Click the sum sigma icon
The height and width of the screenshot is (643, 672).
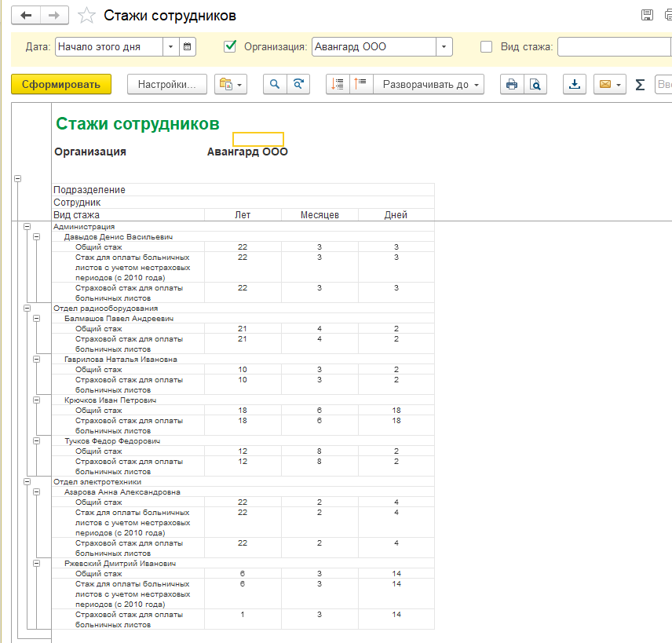pyautogui.click(x=640, y=85)
